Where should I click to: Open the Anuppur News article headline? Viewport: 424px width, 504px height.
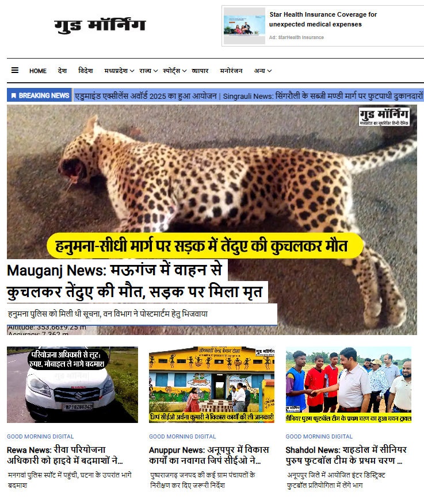pyautogui.click(x=209, y=455)
